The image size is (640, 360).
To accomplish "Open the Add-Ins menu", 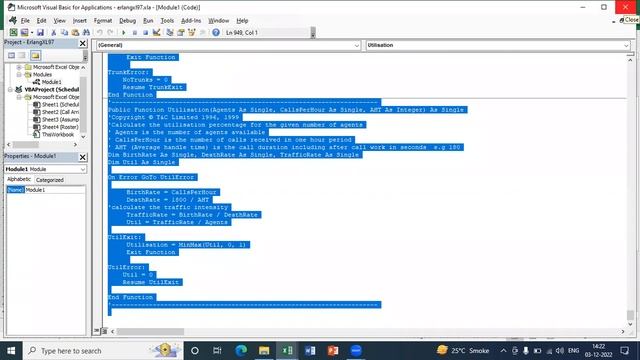I will pyautogui.click(x=191, y=20).
